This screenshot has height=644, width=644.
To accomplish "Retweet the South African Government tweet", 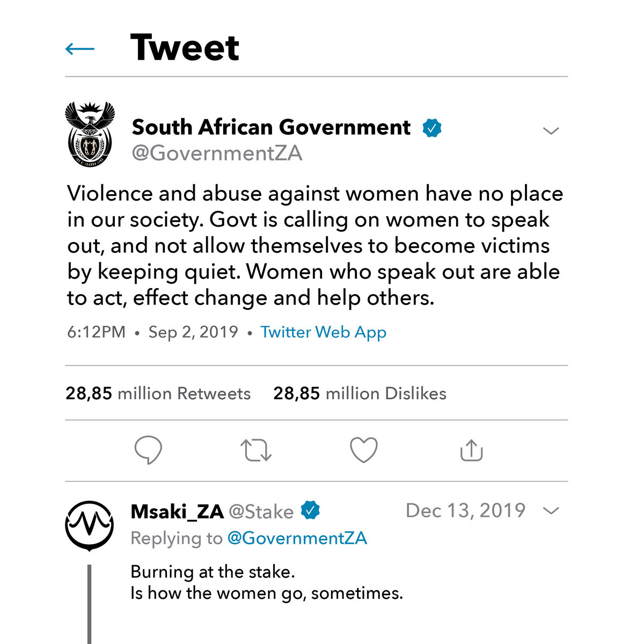I will [x=256, y=450].
